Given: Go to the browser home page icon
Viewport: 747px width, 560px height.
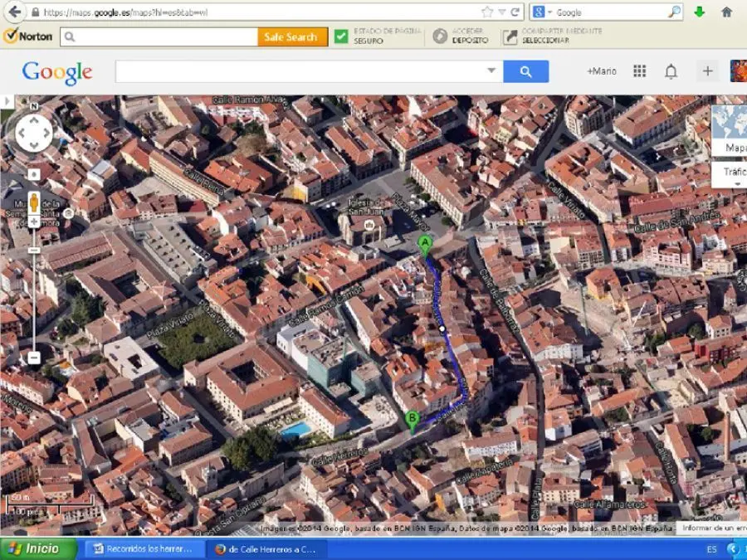Looking at the screenshot, I should pos(726,12).
